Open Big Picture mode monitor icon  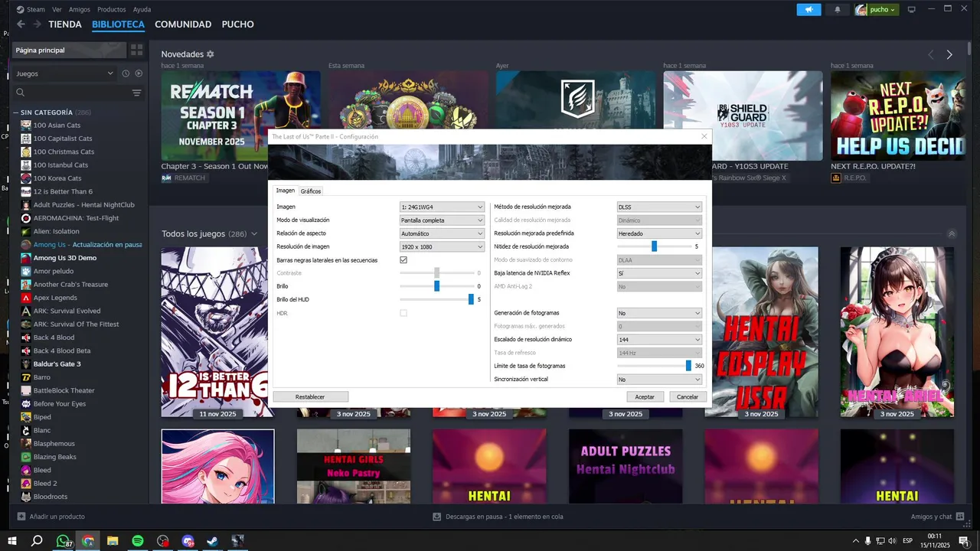coord(911,9)
